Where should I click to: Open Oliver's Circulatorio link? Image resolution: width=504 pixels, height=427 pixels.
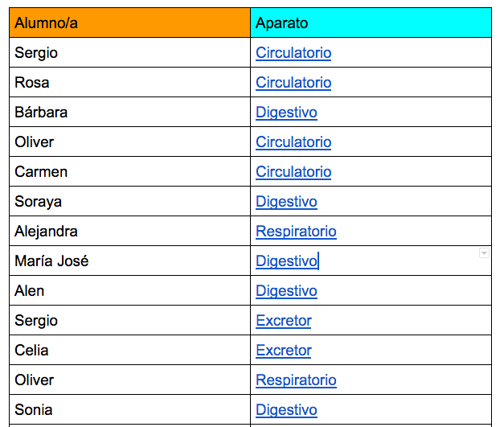click(293, 142)
